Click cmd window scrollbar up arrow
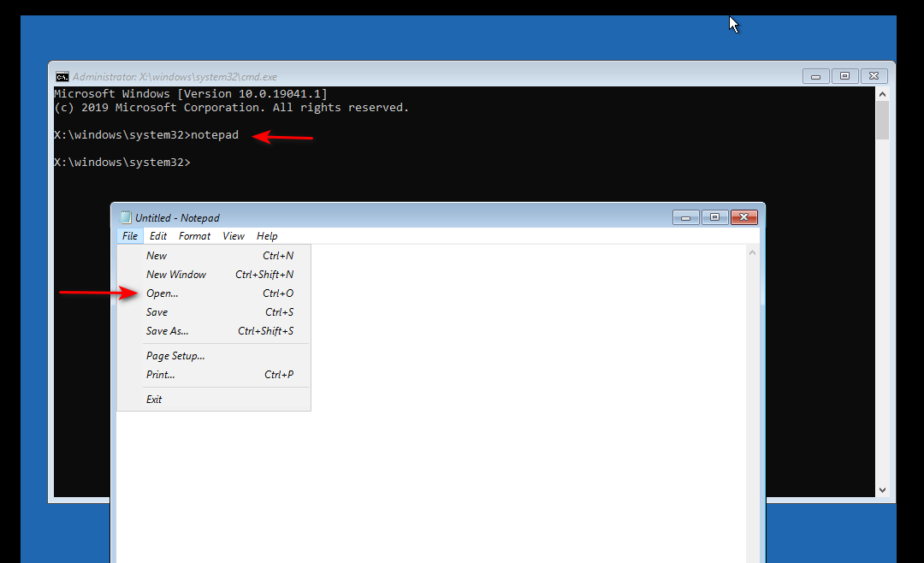 click(882, 94)
